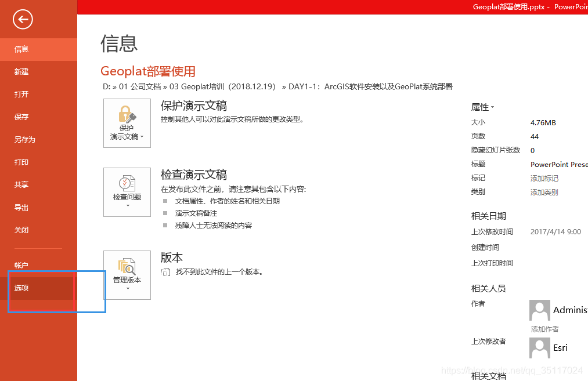The height and width of the screenshot is (381, 588).
Task: Click the back arrow circle icon
Action: click(x=23, y=20)
